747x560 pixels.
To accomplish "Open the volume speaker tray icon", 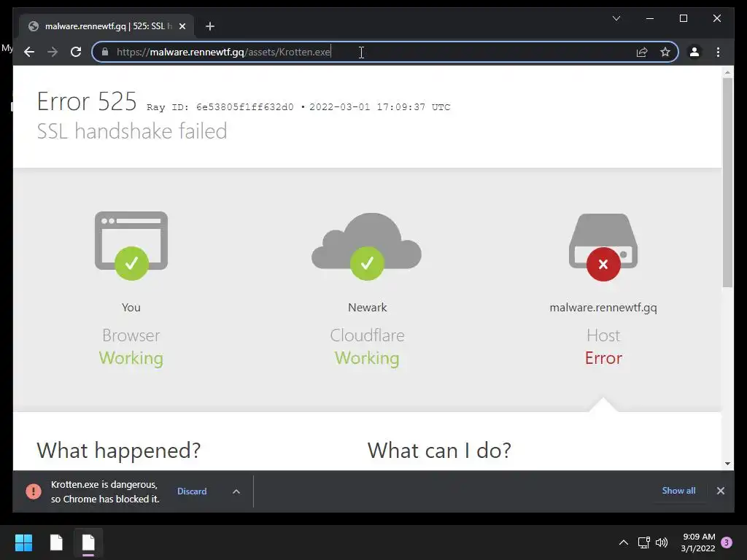I will (662, 542).
